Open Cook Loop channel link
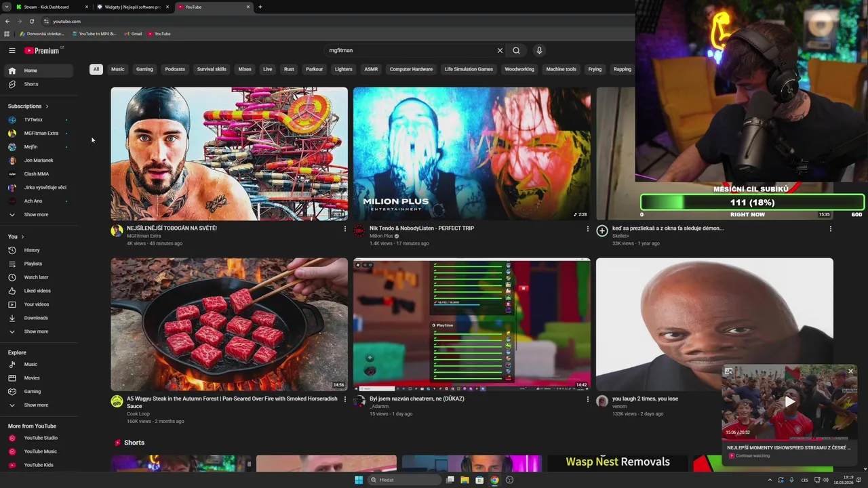 (138, 413)
